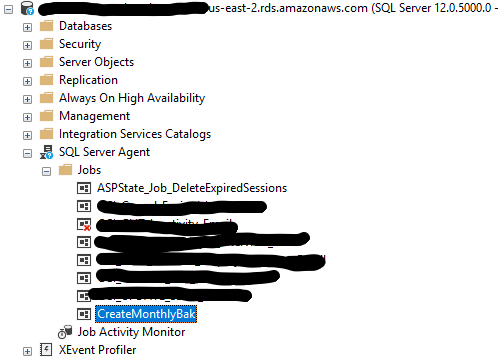The height and width of the screenshot is (360, 498).
Task: Click the XEvent Profiler icon
Action: point(46,350)
